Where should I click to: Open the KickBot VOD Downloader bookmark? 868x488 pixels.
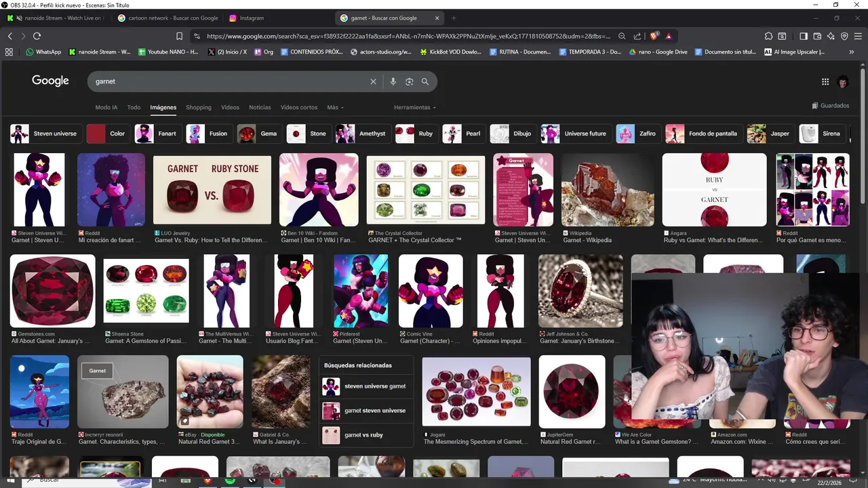coord(450,52)
